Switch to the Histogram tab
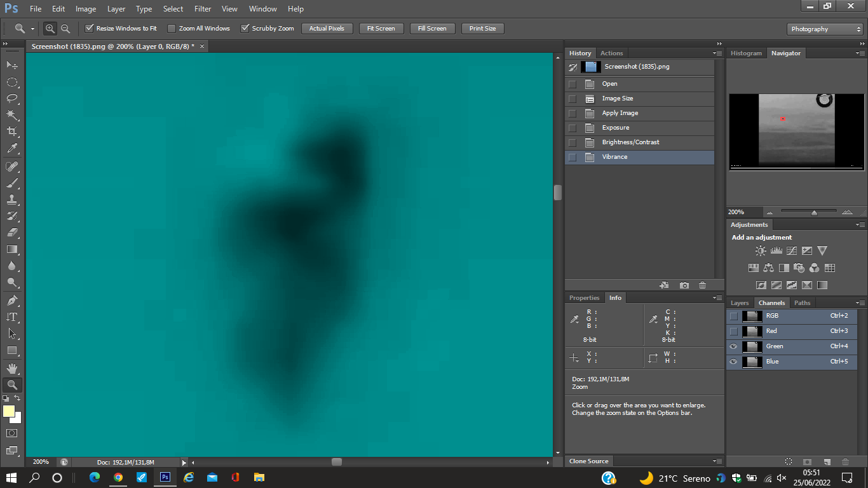Screen dimensions: 868x488 click(x=746, y=53)
